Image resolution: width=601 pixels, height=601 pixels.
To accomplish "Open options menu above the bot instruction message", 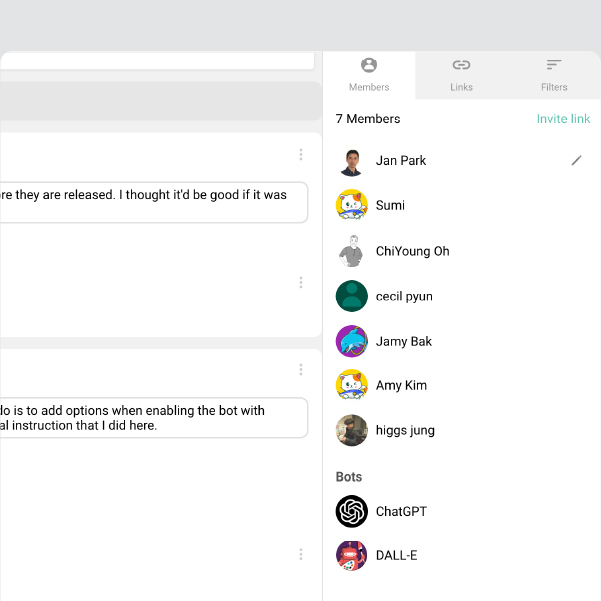I will [x=300, y=369].
